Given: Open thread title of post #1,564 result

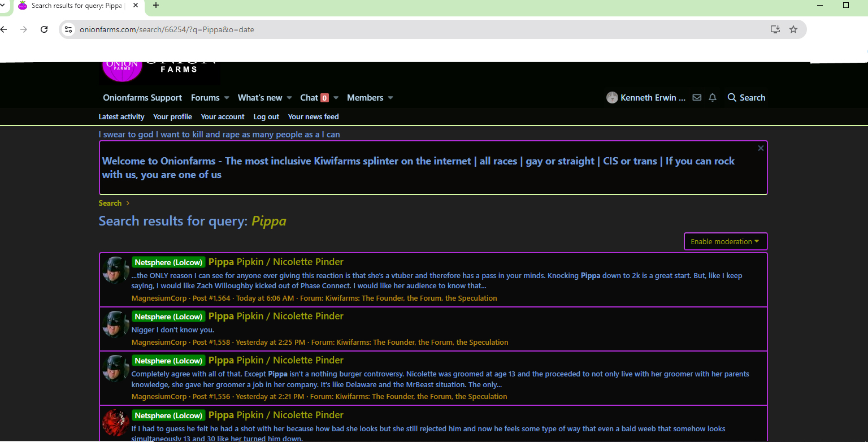Looking at the screenshot, I should [276, 262].
